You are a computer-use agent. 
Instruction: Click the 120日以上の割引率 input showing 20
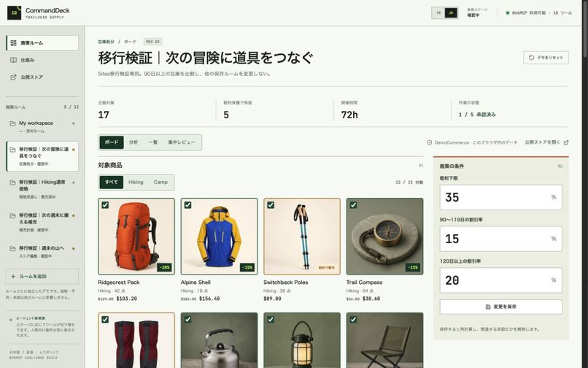[x=500, y=280]
